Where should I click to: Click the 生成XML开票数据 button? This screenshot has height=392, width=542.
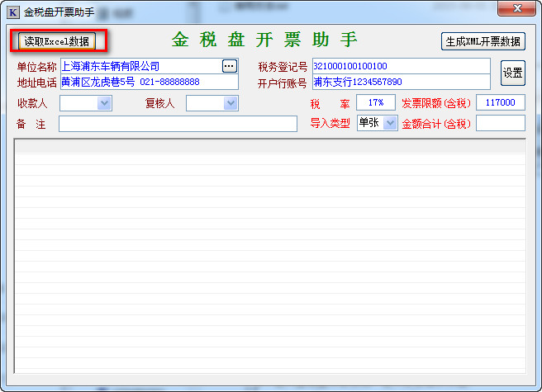pos(483,41)
